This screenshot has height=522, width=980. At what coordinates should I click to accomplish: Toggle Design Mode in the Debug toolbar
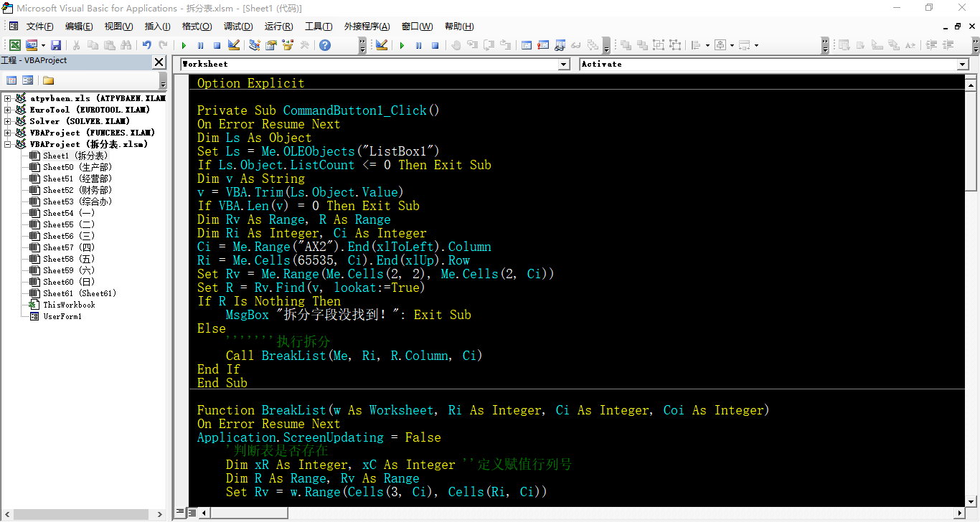(382, 45)
